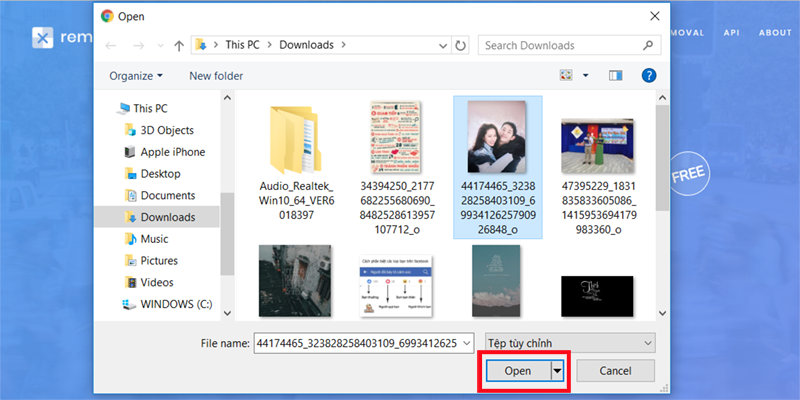The height and width of the screenshot is (400, 800).
Task: Click API link on remove.bg page
Action: point(731,33)
